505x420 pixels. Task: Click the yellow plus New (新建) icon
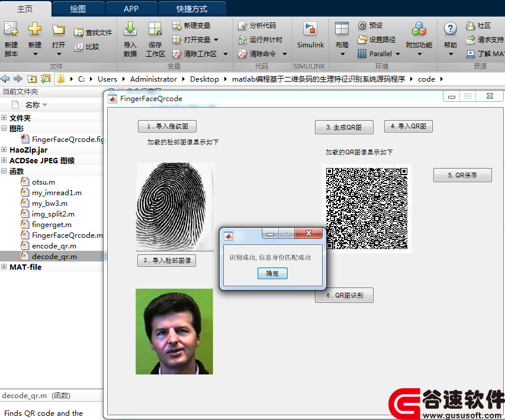[35, 29]
